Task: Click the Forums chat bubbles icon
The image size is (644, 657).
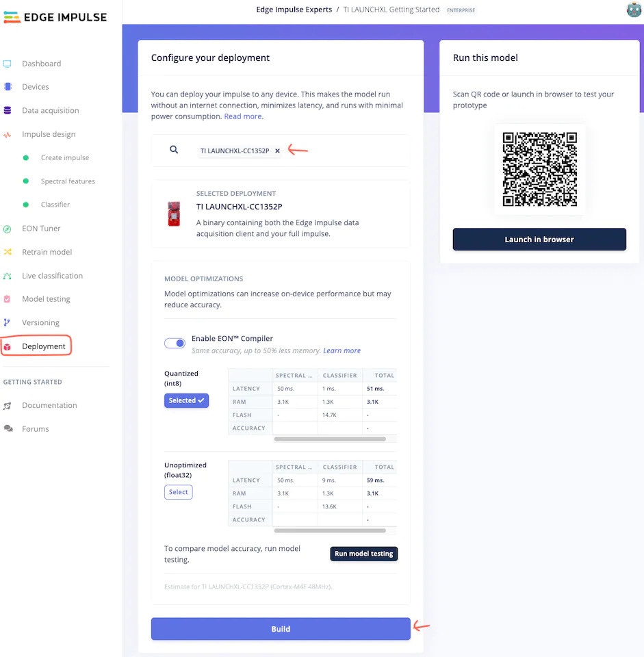Action: pyautogui.click(x=8, y=428)
